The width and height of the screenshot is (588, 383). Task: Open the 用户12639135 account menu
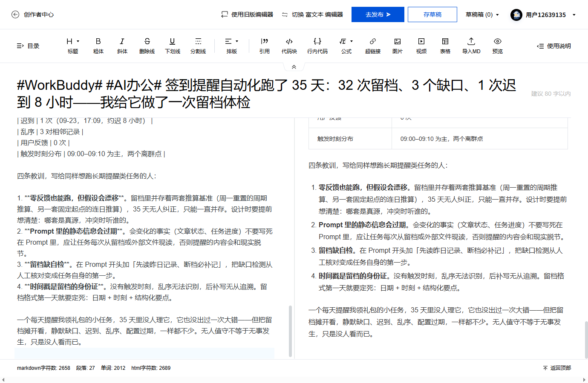(543, 15)
